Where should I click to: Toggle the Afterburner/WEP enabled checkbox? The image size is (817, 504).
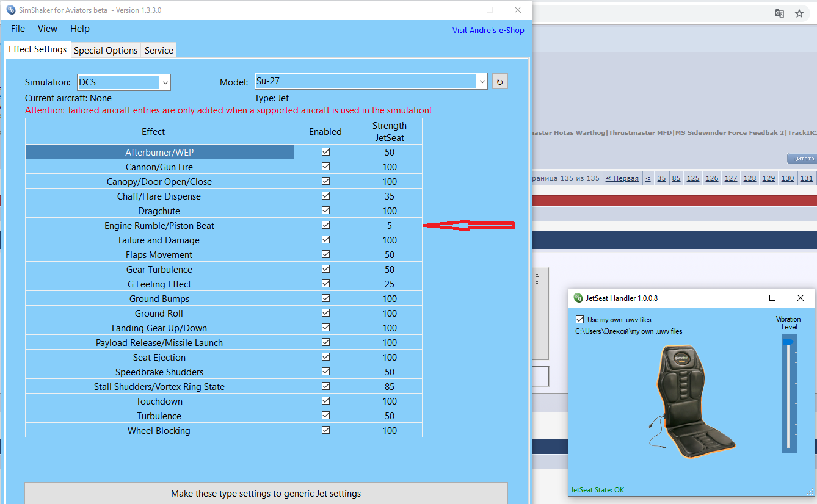point(325,152)
